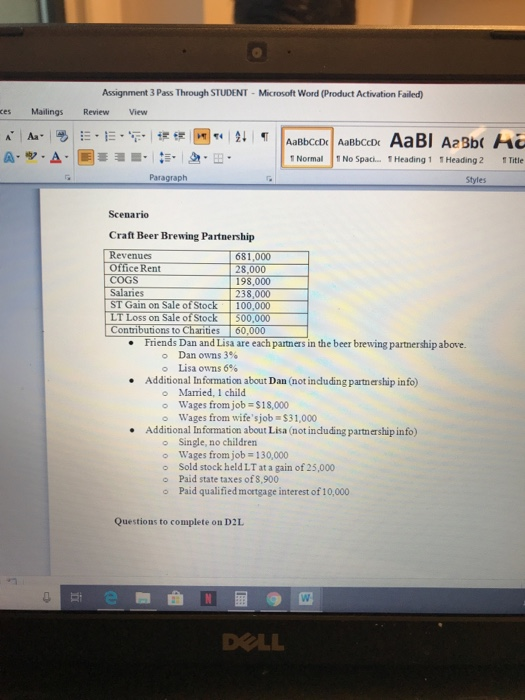Image resolution: width=525 pixels, height=700 pixels.
Task: Open Microsoft Store from the taskbar
Action: [x=175, y=598]
